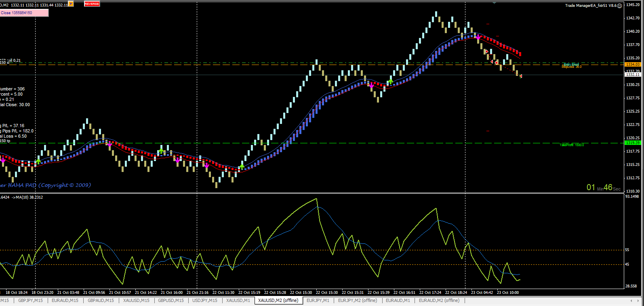Click the indicator level 45 scale label
This screenshot has height=306, width=644.
click(627, 264)
